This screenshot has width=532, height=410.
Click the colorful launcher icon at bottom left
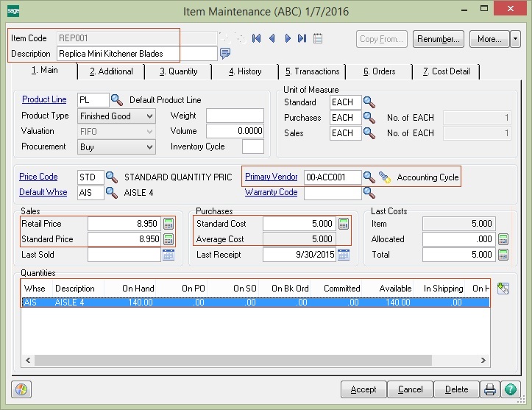coord(21,389)
